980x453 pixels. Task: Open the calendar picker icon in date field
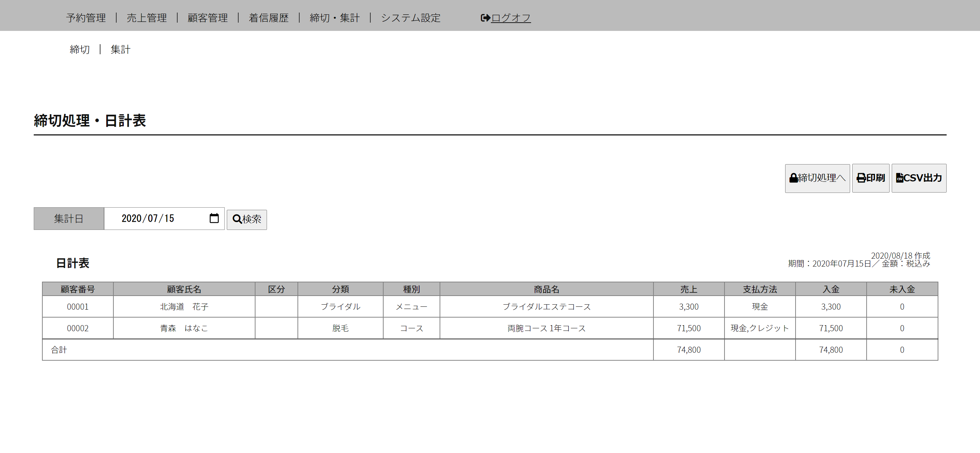pyautogui.click(x=214, y=218)
